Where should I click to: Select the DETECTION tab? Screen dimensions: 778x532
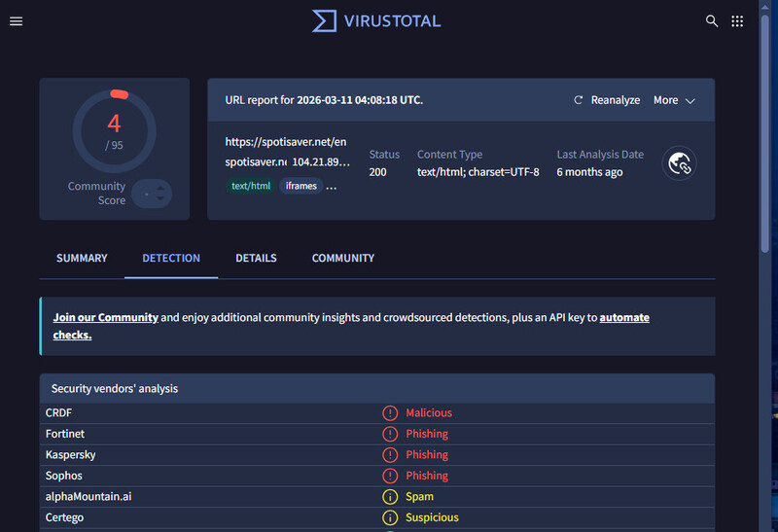click(x=171, y=258)
